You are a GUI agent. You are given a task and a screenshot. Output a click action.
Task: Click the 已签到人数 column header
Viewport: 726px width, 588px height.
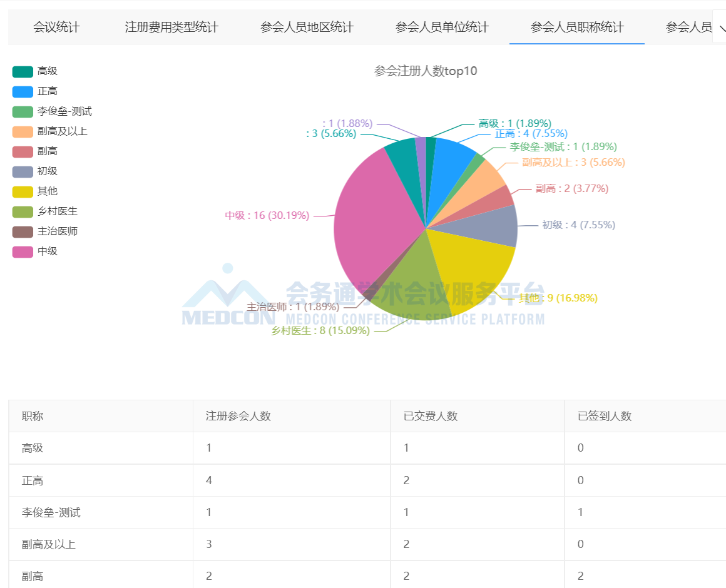pos(605,417)
